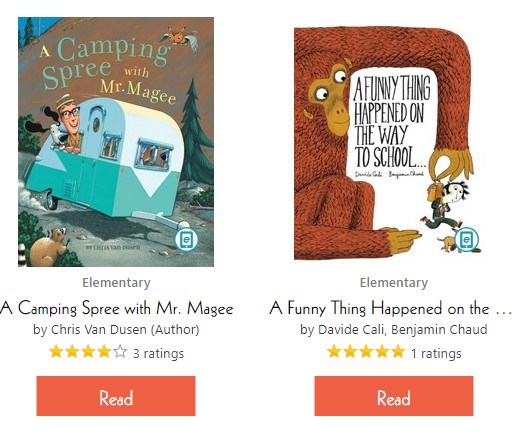The width and height of the screenshot is (520, 437).
Task: Open the Camping Spree with Mr. Magee cover
Action: point(116,142)
